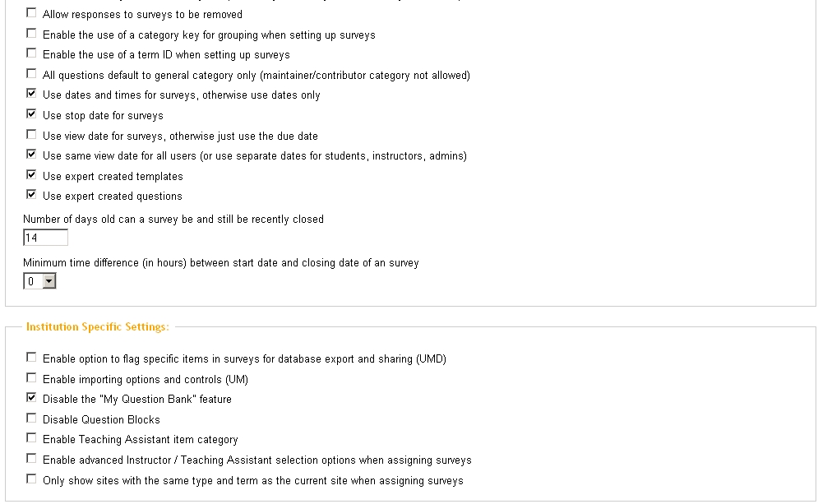Uncheck 'Use dates and times for surveys'
This screenshot has width=818, height=504.
[x=31, y=94]
